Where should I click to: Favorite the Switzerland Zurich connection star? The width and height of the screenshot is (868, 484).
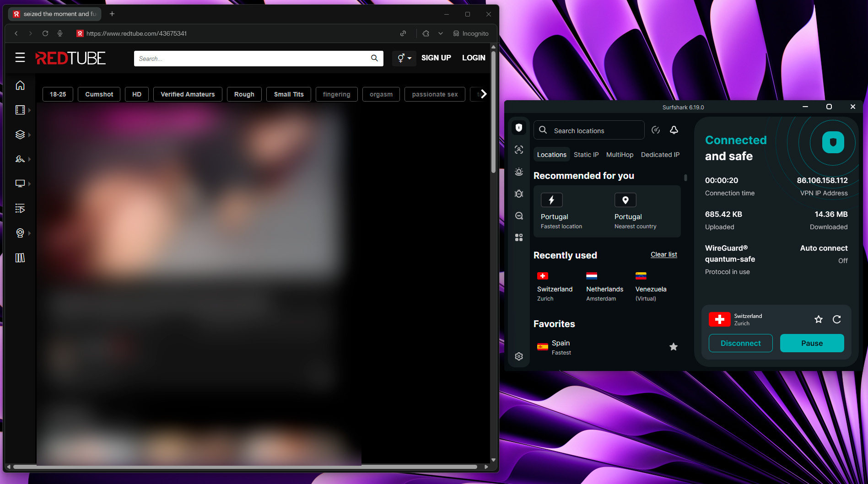[x=819, y=319]
